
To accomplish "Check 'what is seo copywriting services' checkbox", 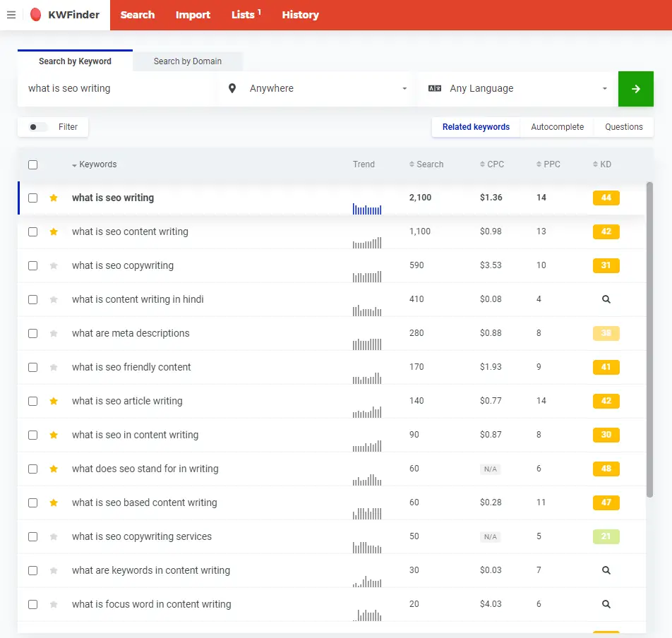I will (x=32, y=536).
